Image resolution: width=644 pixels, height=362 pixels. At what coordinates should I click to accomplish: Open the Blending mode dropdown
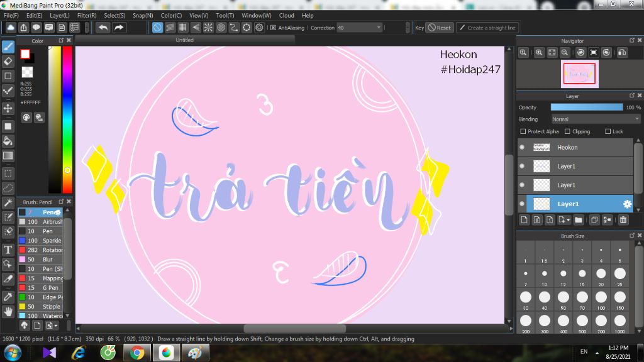coord(596,119)
